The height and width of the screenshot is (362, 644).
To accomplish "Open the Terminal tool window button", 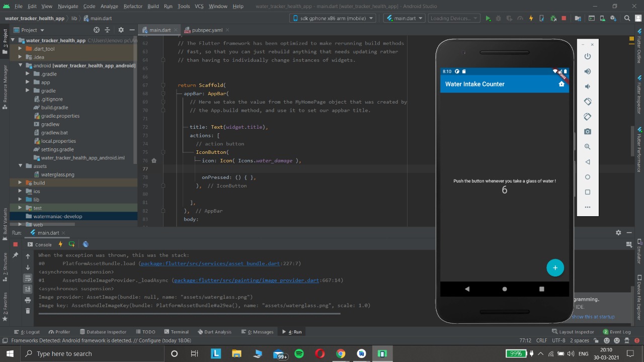I will [x=176, y=332].
